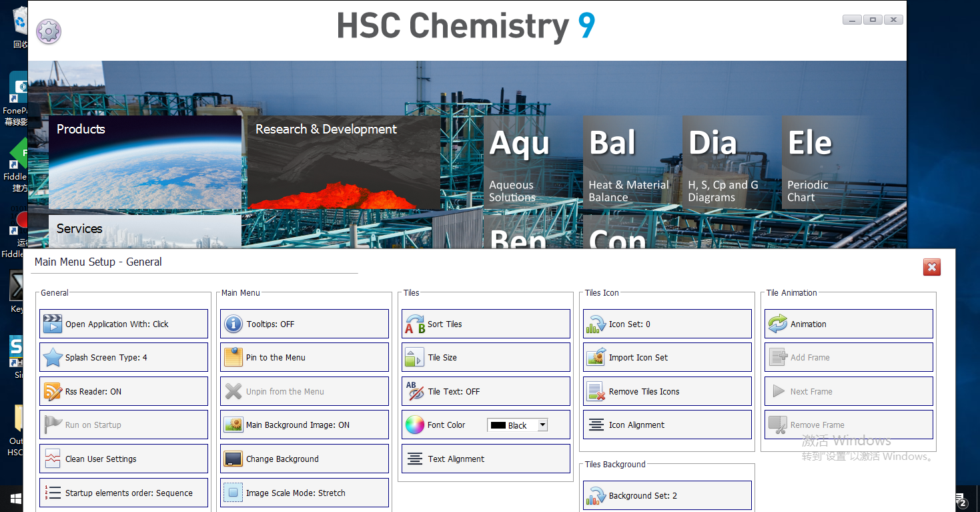
Task: Open the Research & Development tile
Action: tap(344, 162)
